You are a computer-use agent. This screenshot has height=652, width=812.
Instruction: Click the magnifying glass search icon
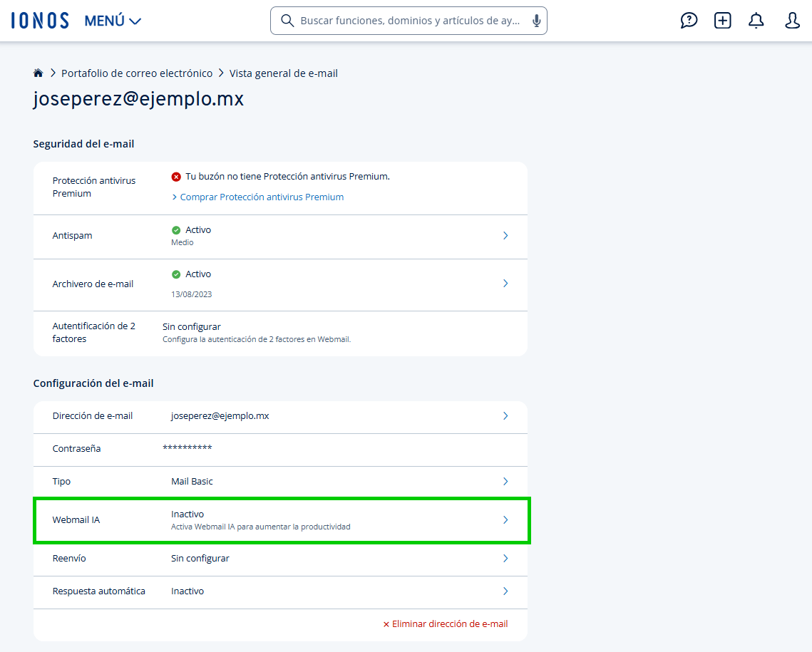click(287, 21)
